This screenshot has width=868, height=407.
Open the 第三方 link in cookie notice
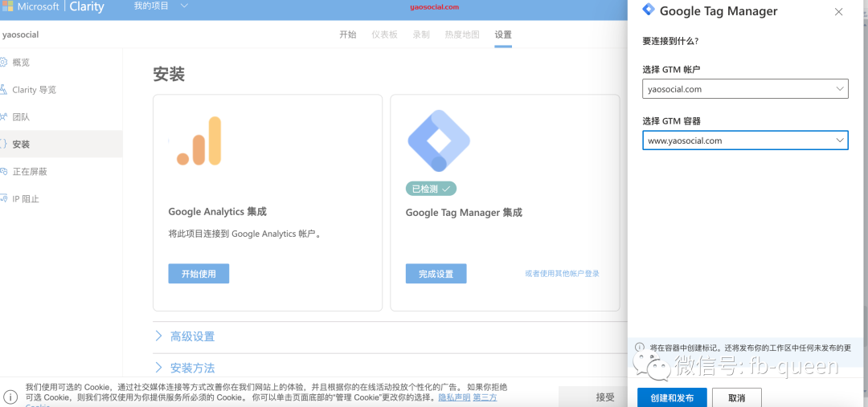tap(485, 397)
